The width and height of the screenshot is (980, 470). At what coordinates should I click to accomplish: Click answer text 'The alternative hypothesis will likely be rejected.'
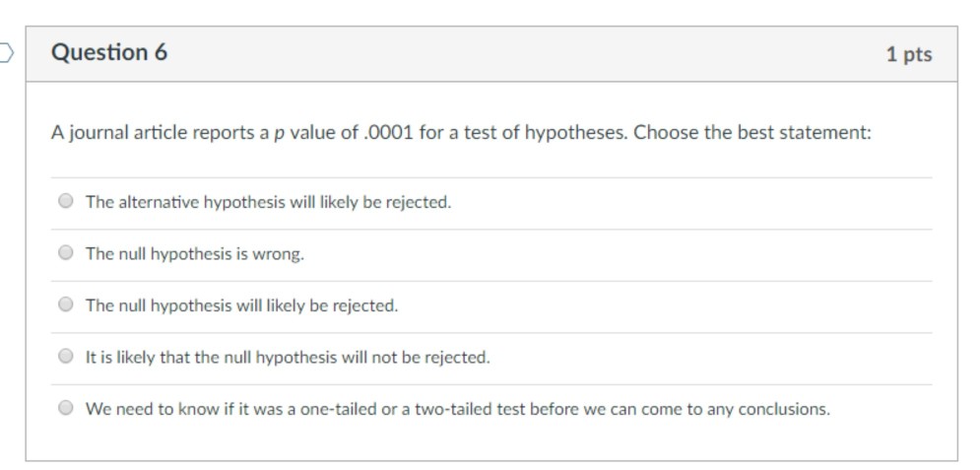[x=268, y=202]
